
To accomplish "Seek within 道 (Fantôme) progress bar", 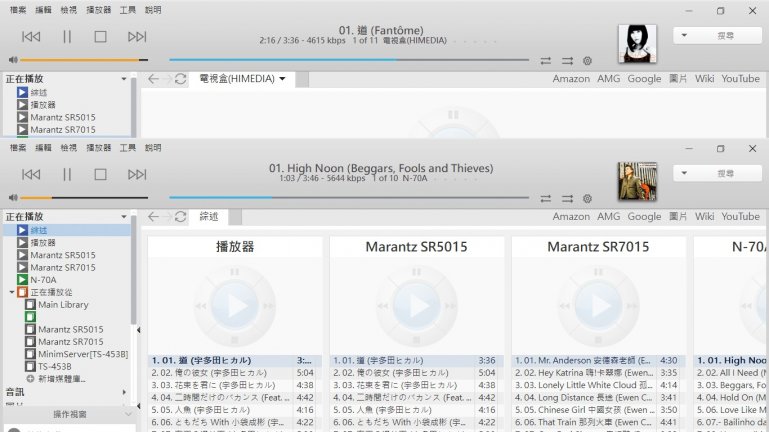I will coord(349,60).
